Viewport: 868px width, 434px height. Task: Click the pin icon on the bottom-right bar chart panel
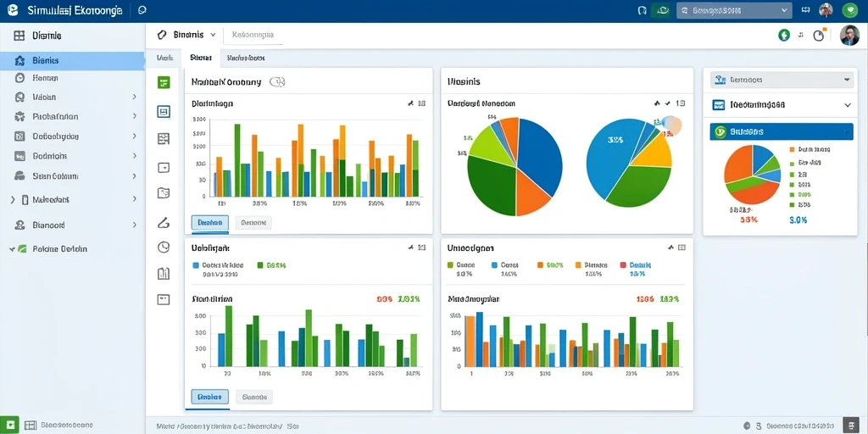click(671, 248)
